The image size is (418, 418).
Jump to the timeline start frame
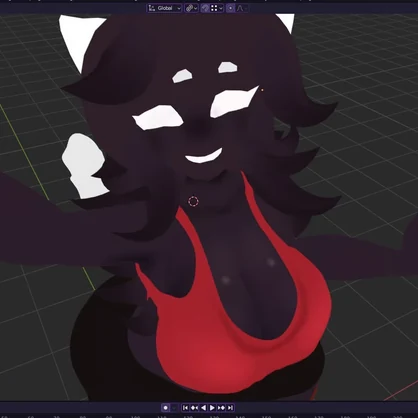[186, 408]
